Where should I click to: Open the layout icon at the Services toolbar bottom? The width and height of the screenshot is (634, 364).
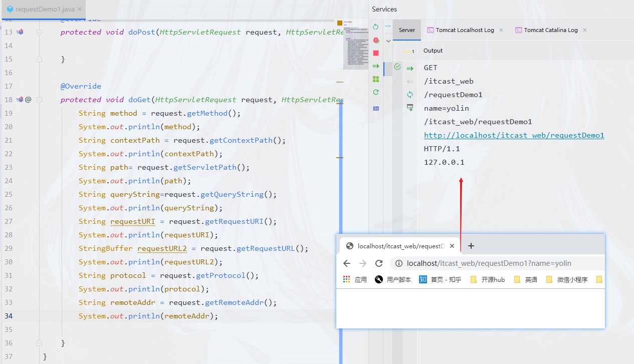point(376,108)
